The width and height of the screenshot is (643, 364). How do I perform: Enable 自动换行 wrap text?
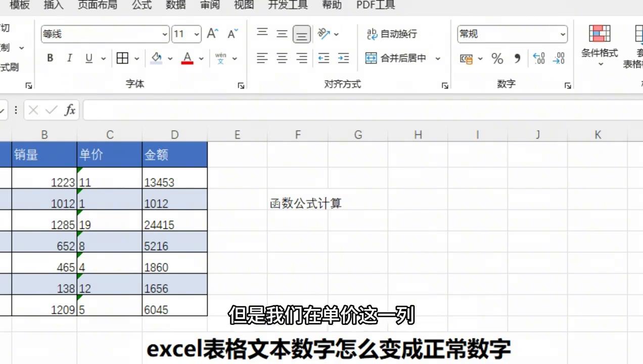(392, 34)
